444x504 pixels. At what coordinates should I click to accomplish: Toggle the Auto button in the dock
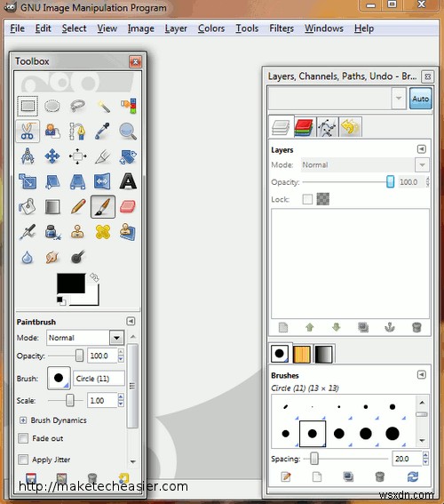tap(421, 99)
